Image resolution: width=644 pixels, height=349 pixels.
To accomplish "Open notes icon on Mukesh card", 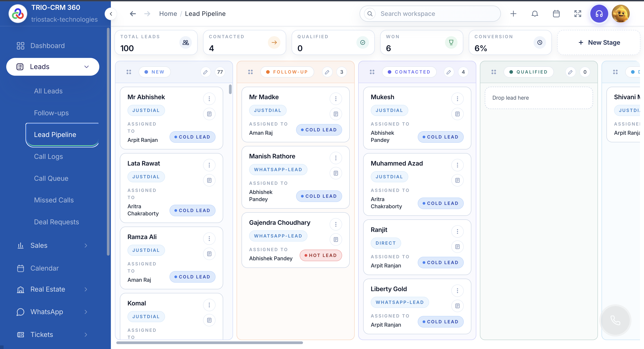I will pos(458,114).
